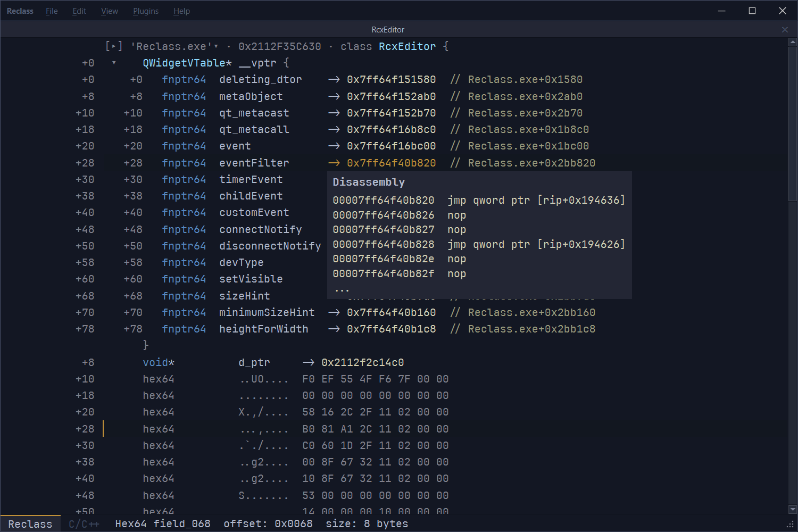Open the View menu
The image size is (798, 532).
110,11
